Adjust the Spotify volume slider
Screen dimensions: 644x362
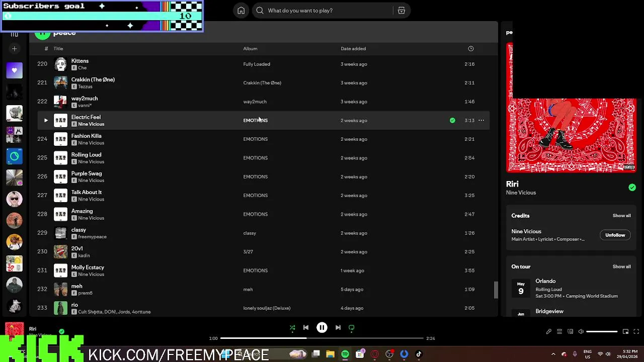[602, 332]
